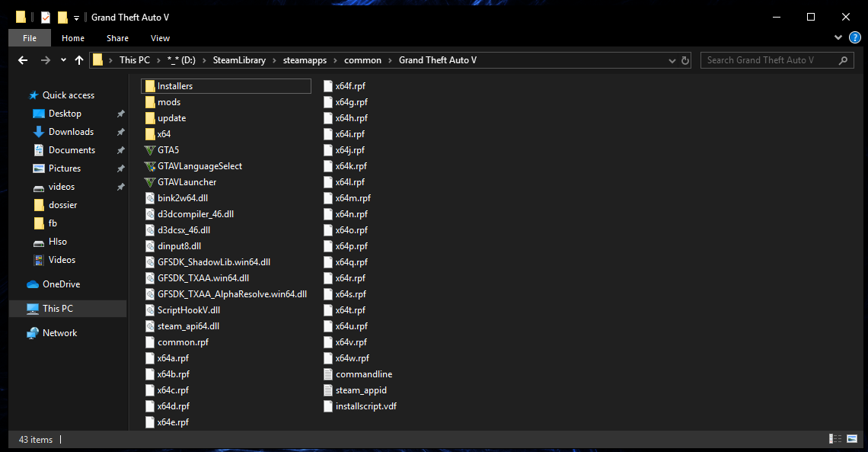868x452 pixels.
Task: Expand breadcrumb chevron after D: drive
Action: pos(204,60)
